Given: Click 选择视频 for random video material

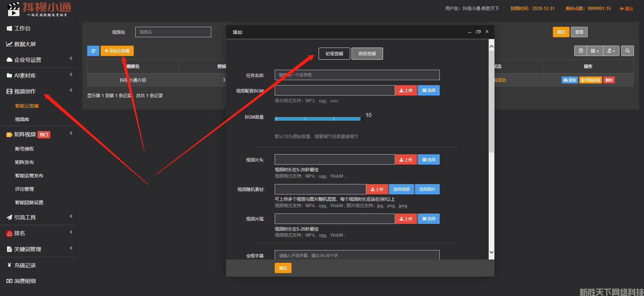Looking at the screenshot, I should (x=401, y=189).
